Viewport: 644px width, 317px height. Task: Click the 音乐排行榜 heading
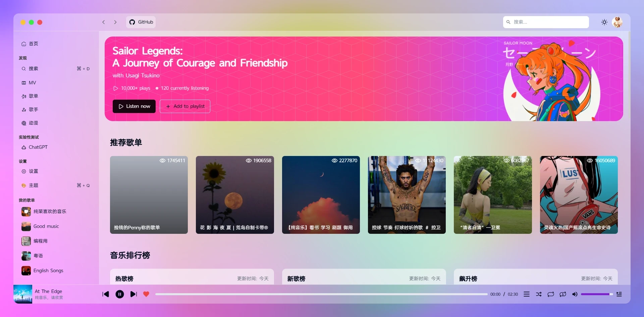[130, 255]
